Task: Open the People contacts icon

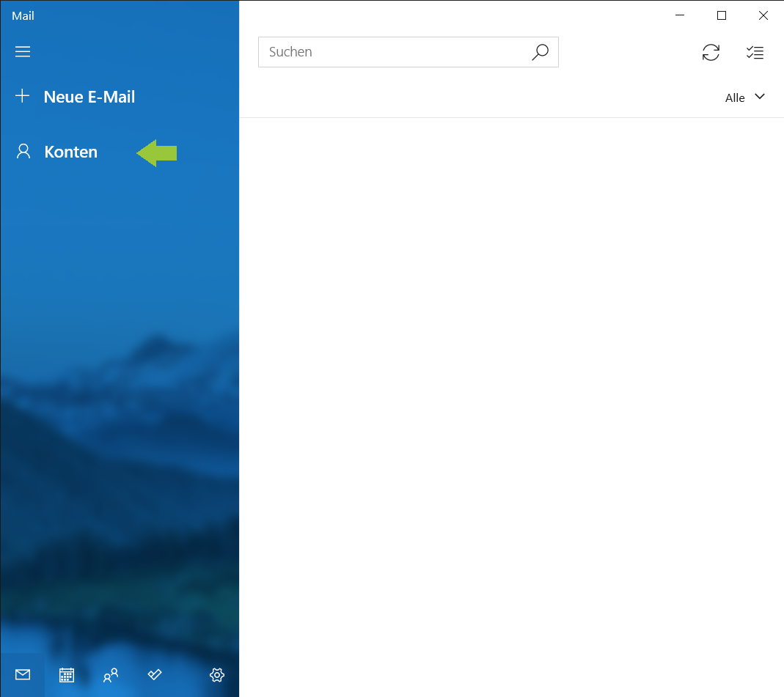Action: pyautogui.click(x=111, y=675)
